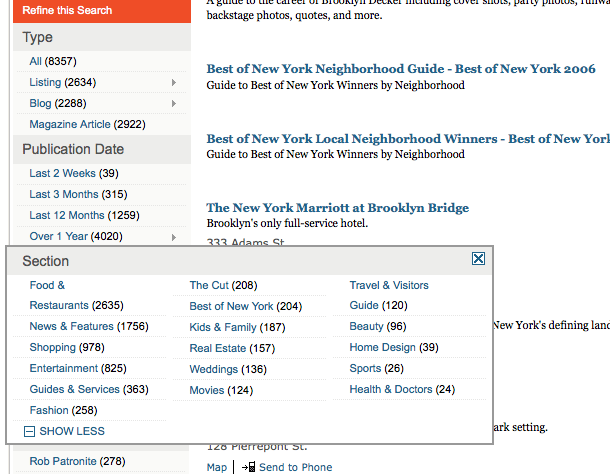Open The New York Marriott at Brooklyn Bridge

337,208
